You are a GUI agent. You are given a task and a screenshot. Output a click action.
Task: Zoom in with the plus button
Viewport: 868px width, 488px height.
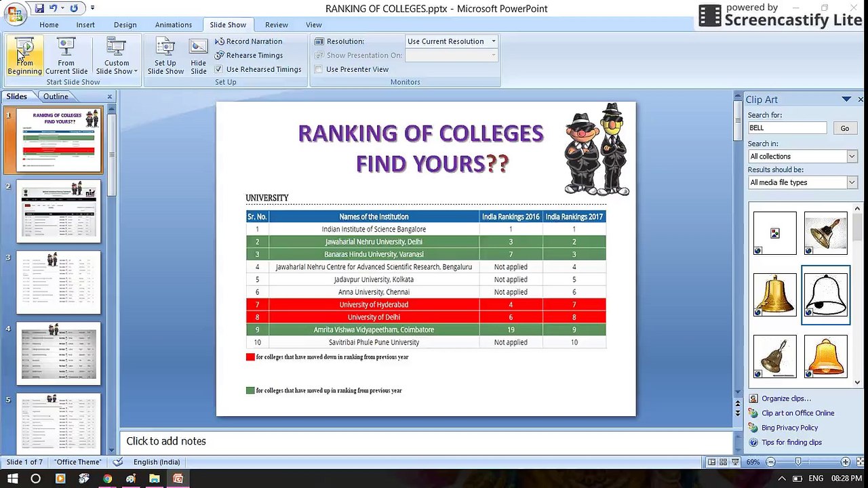[x=845, y=462]
